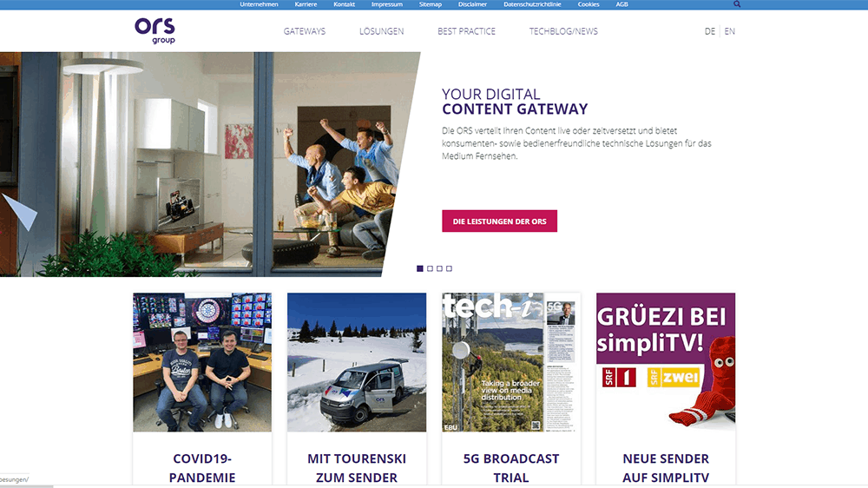Click the ORS group logo
Screen dimensions: 868x488
click(155, 30)
